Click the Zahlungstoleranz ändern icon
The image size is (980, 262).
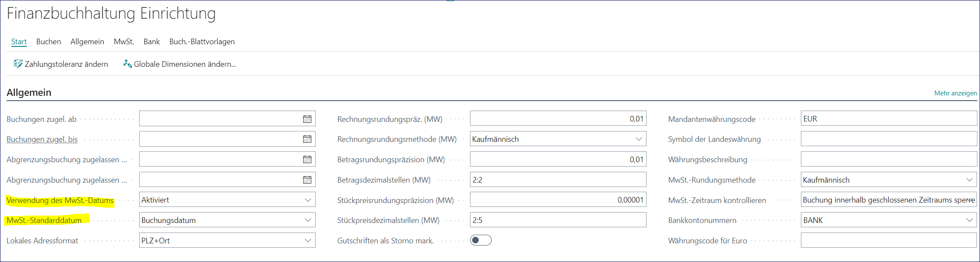pos(18,64)
